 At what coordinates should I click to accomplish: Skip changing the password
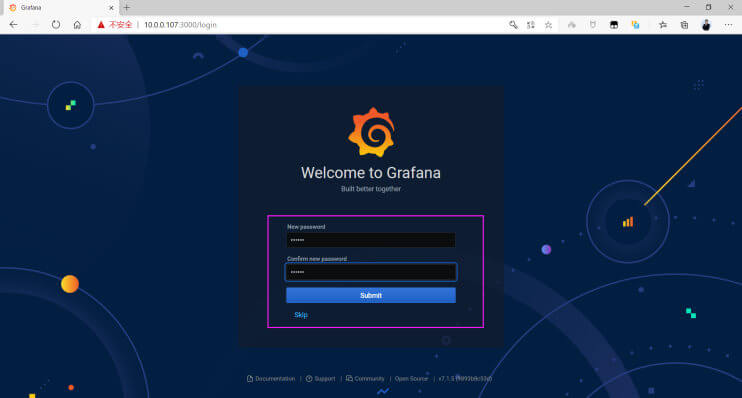[x=301, y=315]
